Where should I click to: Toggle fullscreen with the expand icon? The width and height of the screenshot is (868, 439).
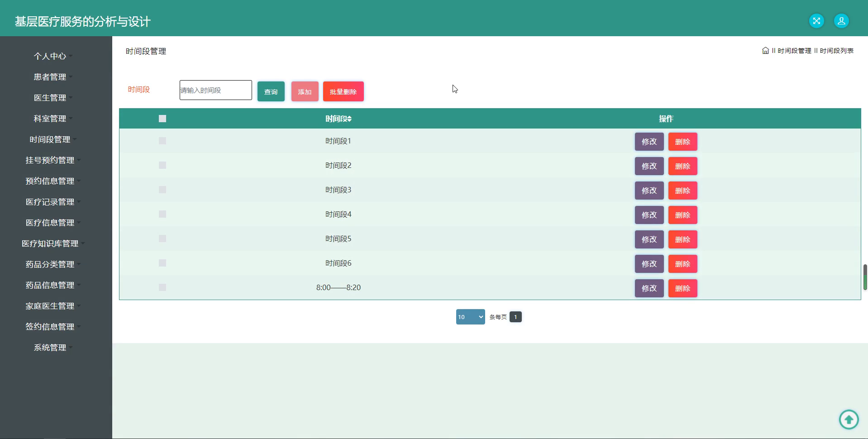(x=816, y=21)
